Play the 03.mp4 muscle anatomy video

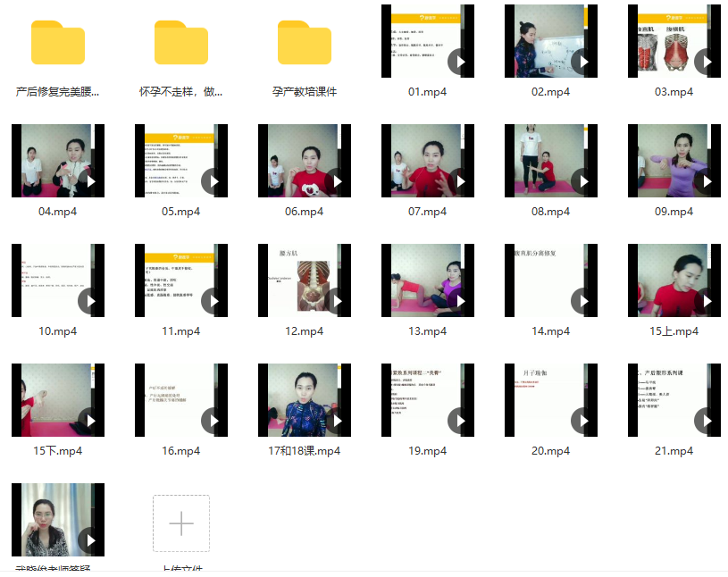[x=674, y=41]
